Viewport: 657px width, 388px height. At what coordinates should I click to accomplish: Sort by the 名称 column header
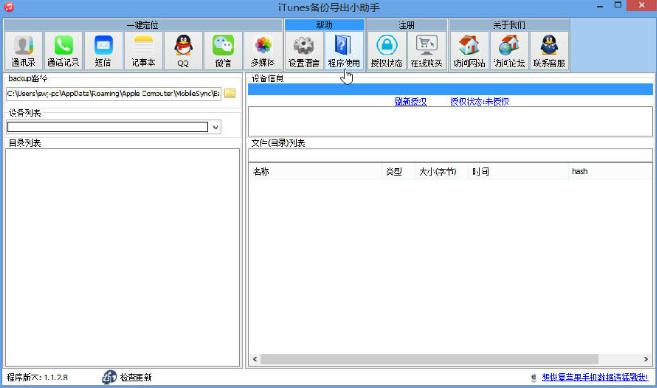pos(316,171)
